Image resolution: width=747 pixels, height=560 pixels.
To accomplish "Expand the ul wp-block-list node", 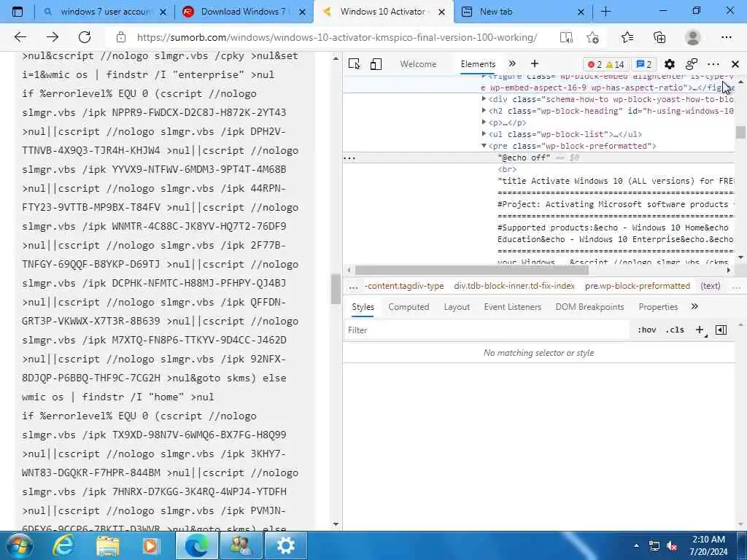I will click(x=484, y=134).
